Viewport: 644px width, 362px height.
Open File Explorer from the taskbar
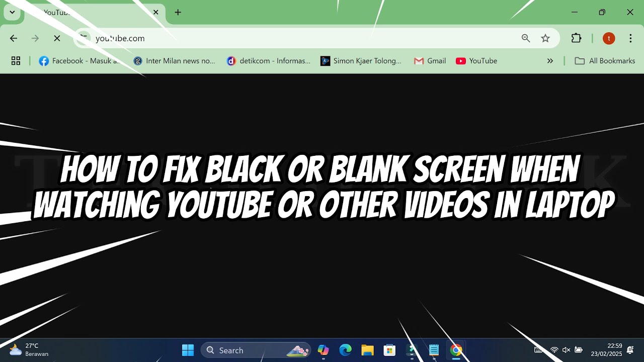(x=367, y=350)
